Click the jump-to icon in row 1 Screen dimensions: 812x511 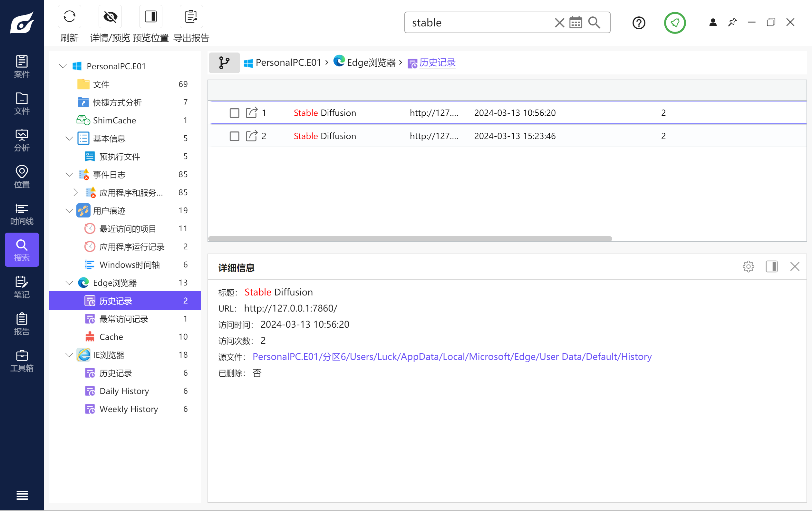(252, 112)
